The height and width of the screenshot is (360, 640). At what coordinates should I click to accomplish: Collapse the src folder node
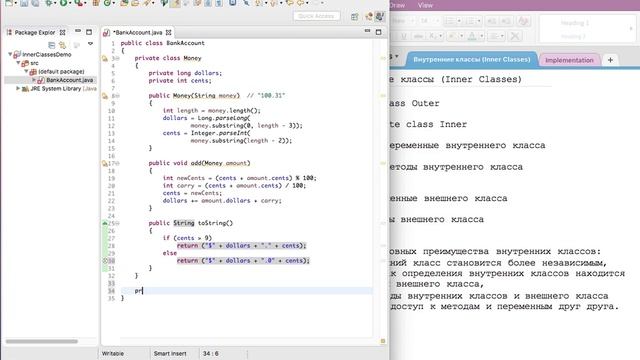pyautogui.click(x=18, y=63)
